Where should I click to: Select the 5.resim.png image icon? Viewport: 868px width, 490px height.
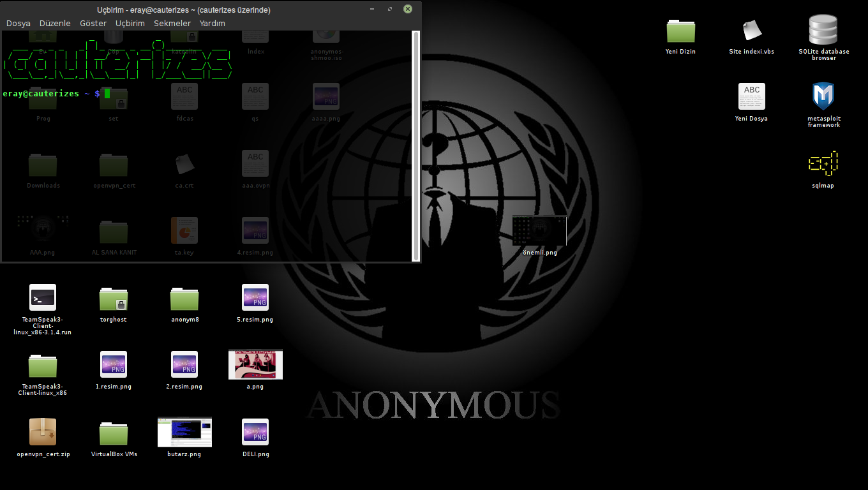255,297
